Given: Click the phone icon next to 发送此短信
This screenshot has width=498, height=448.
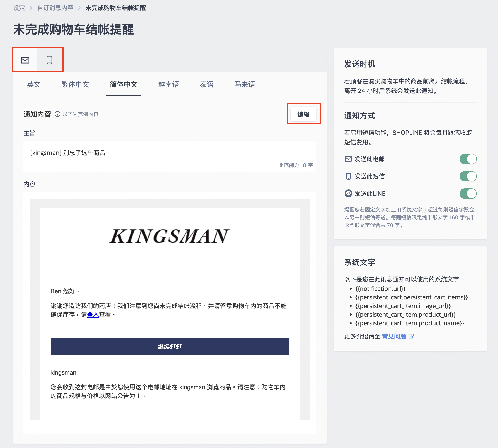Looking at the screenshot, I should pyautogui.click(x=348, y=176).
